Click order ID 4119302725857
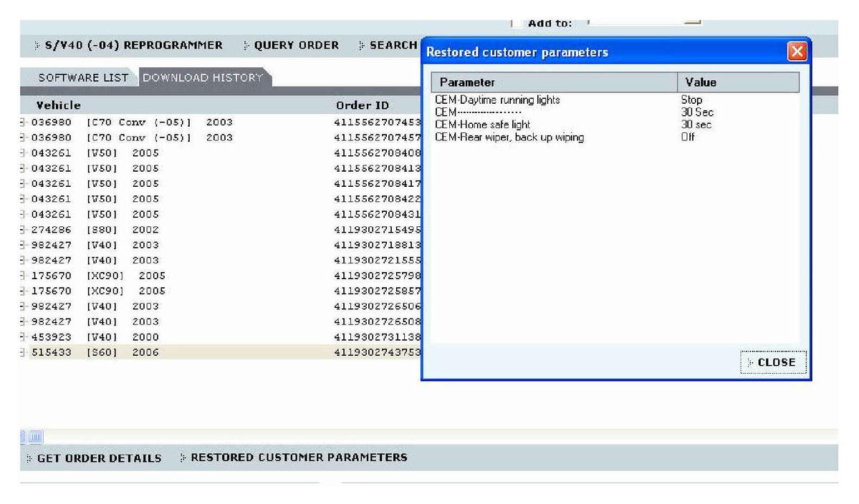 coord(378,291)
